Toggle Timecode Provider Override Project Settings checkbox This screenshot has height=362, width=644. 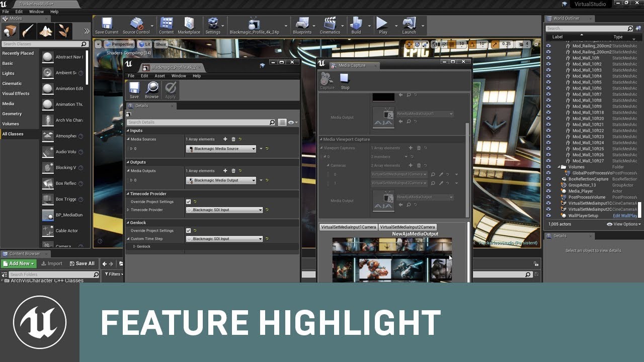(189, 202)
